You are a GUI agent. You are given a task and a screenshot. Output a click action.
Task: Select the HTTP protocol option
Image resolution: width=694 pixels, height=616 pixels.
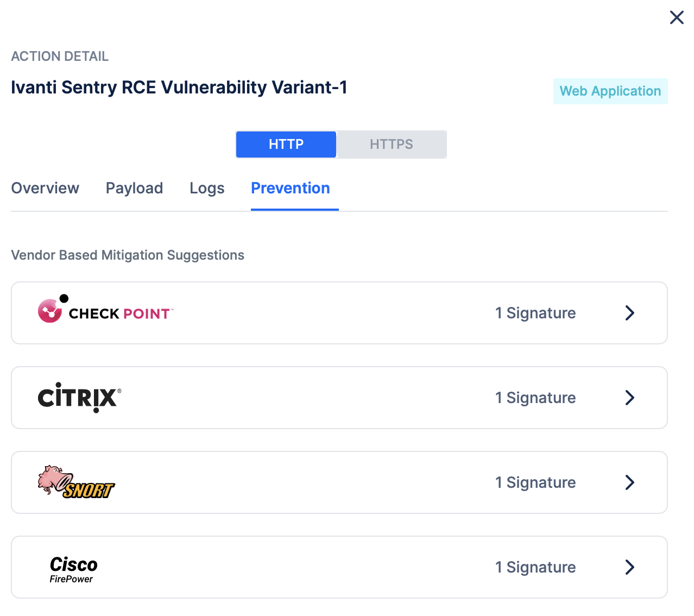[x=286, y=144]
